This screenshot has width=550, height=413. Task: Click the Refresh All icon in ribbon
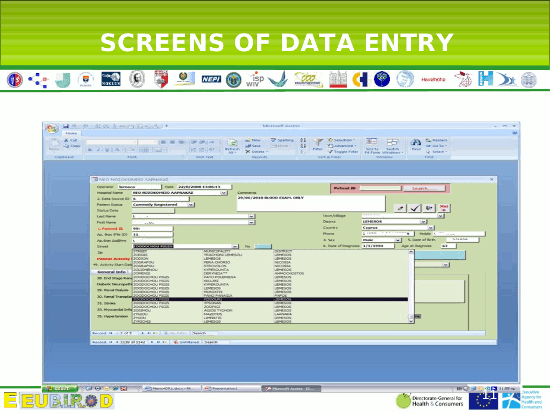coord(232,146)
